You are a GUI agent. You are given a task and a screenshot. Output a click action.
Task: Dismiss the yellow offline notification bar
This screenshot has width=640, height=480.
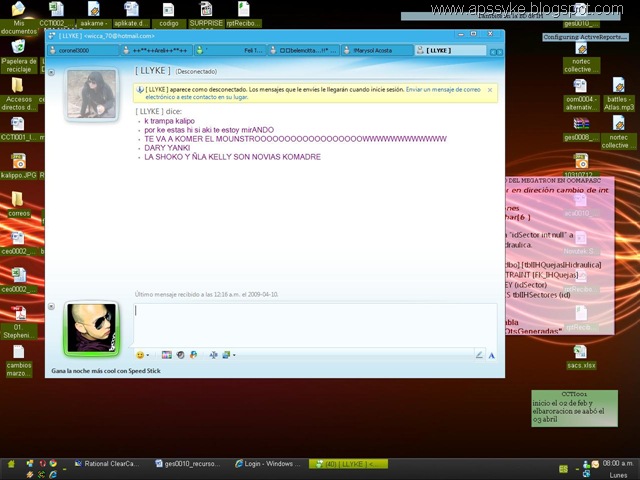click(x=490, y=90)
